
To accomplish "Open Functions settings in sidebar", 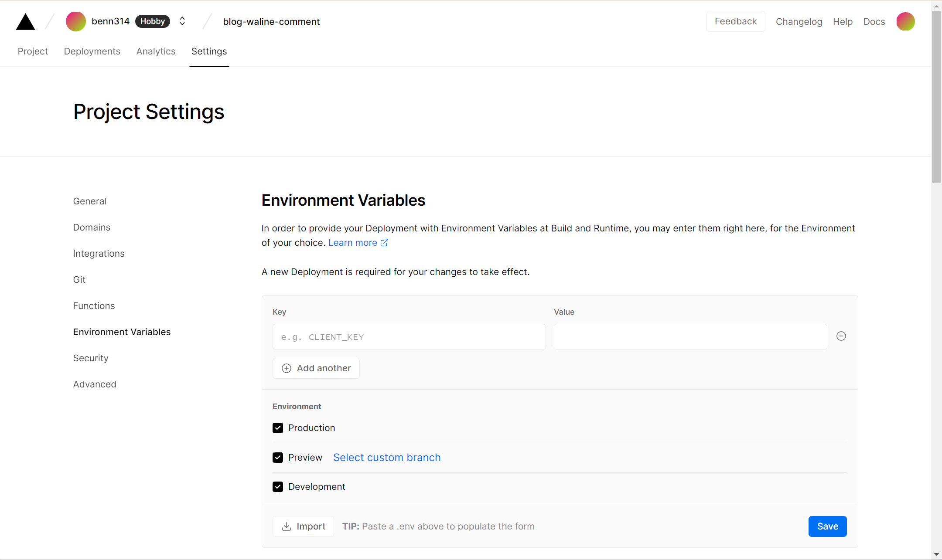I will click(94, 306).
